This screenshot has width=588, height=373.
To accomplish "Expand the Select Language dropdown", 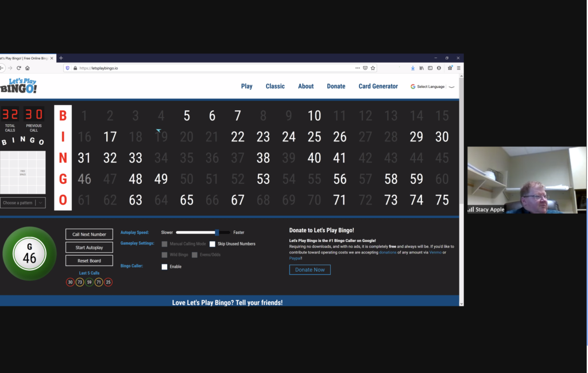I will [x=432, y=87].
